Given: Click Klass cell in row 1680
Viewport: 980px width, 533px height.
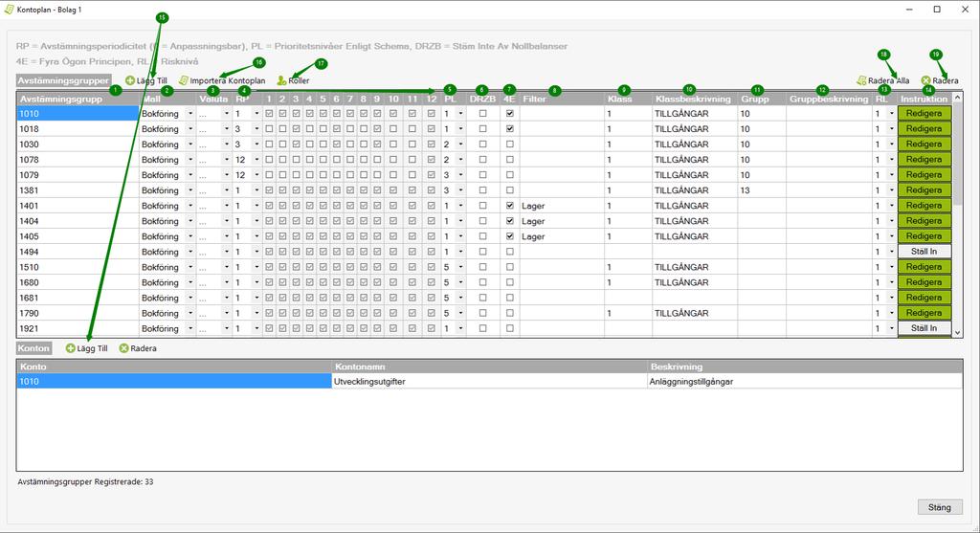Looking at the screenshot, I should (628, 282).
